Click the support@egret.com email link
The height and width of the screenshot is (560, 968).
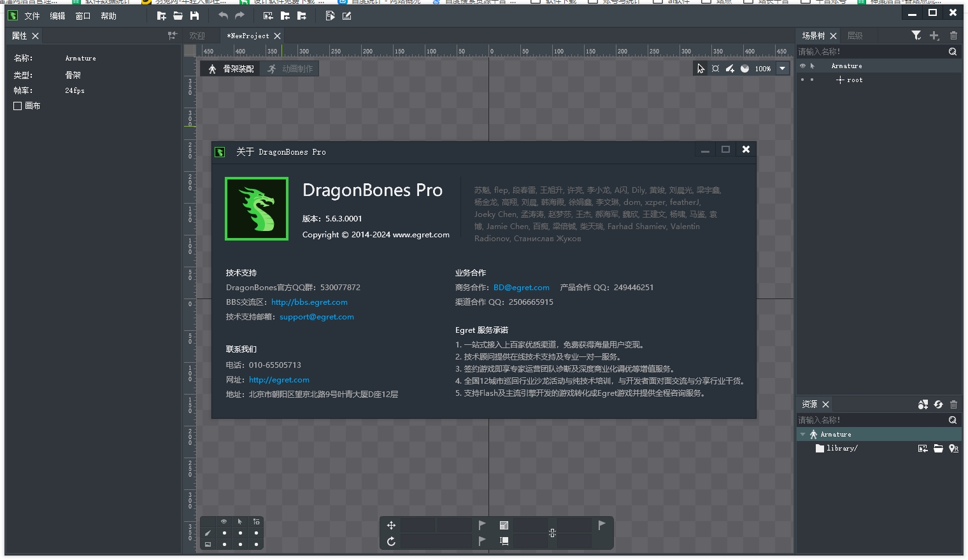pos(317,317)
